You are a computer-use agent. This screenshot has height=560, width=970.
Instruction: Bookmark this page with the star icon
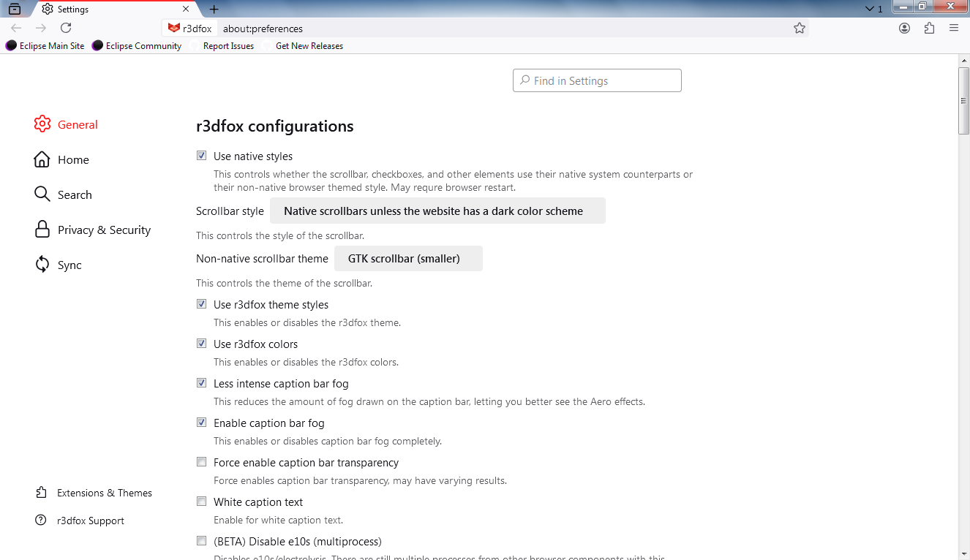point(800,28)
